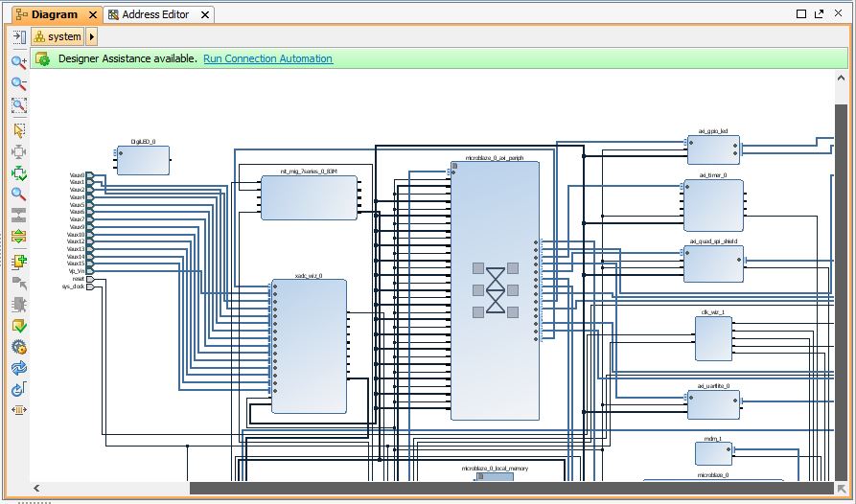Image resolution: width=856 pixels, height=504 pixels.
Task: Select the axi_gpio_led block
Action: point(713,149)
